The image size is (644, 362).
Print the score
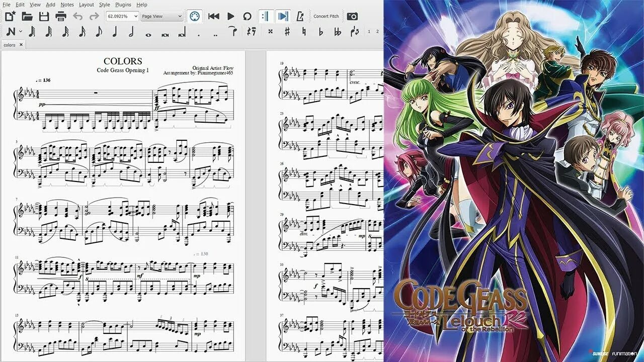(x=61, y=17)
